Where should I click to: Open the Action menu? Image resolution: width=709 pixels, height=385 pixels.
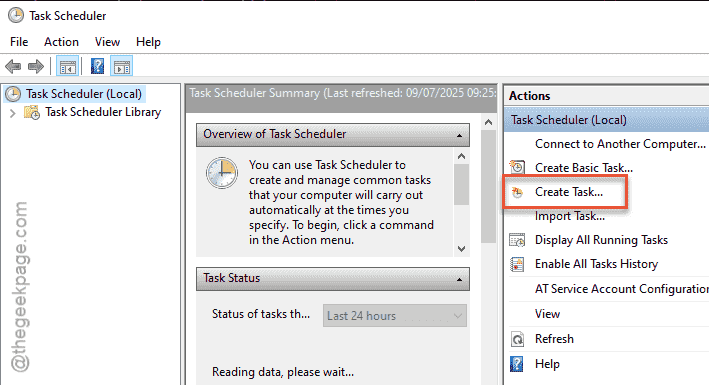pyautogui.click(x=61, y=42)
